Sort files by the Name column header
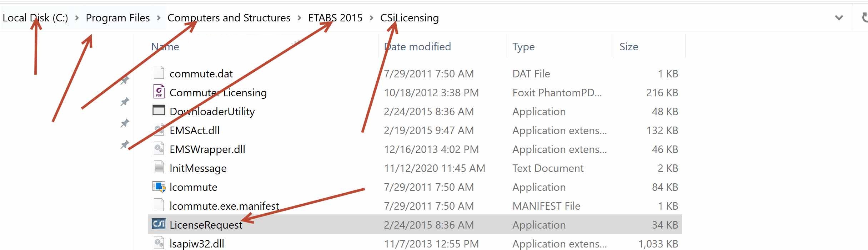The width and height of the screenshot is (868, 250). [x=165, y=46]
